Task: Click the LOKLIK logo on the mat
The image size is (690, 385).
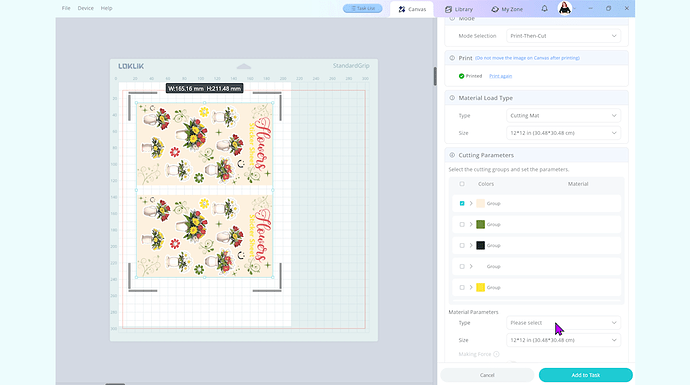Action: 131,66
